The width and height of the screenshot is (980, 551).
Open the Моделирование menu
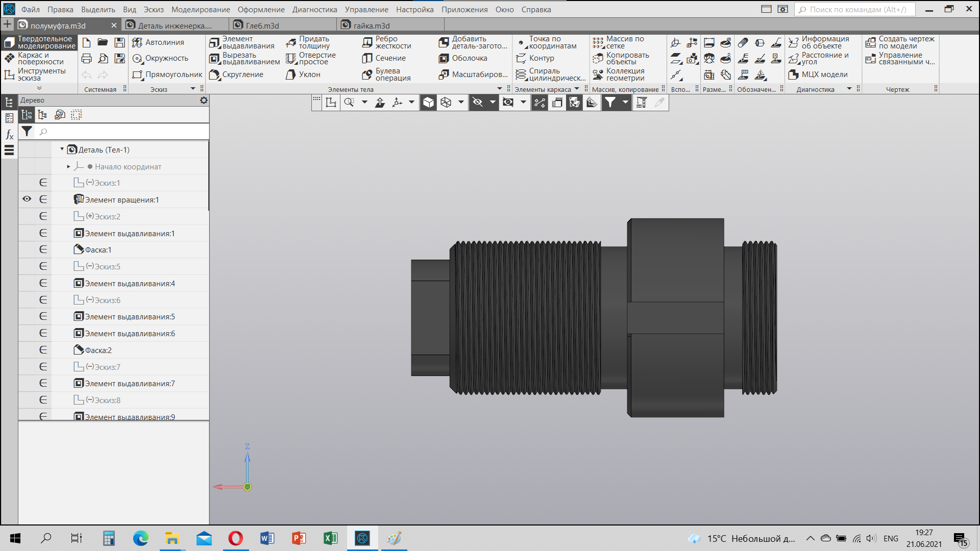201,9
